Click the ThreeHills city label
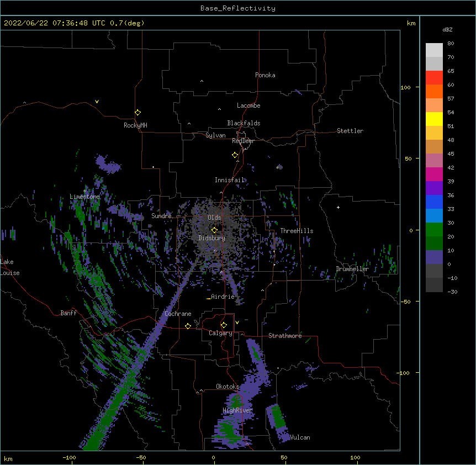Image resolution: width=476 pixels, height=465 pixels. (297, 231)
